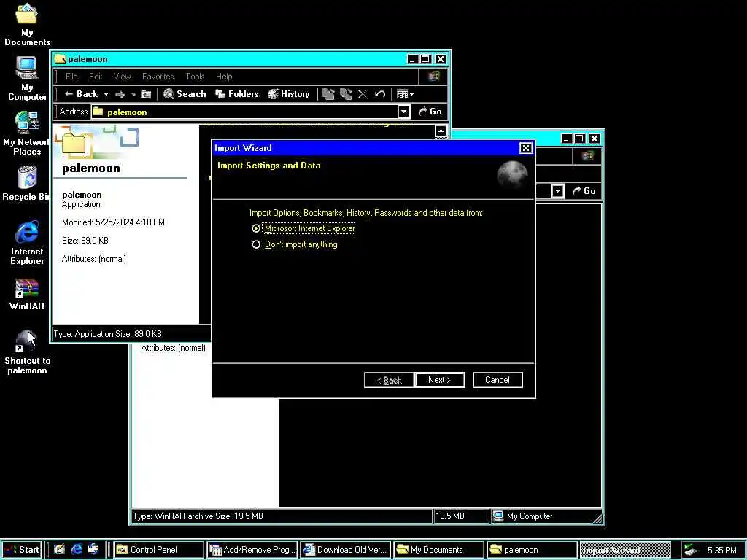Click the Copy To toolbar icon
Viewport: 747px width, 560px height.
(346, 94)
